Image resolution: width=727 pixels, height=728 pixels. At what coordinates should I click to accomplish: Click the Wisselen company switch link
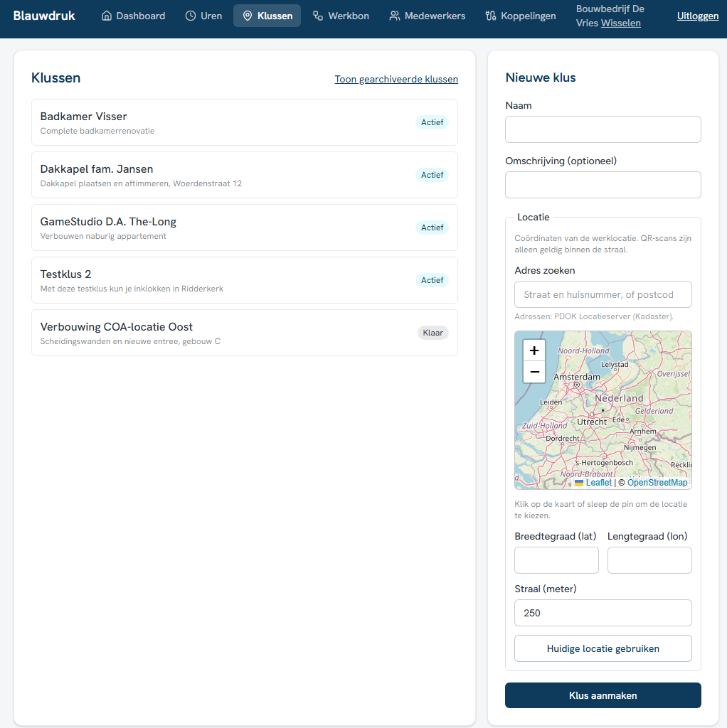[x=620, y=23]
